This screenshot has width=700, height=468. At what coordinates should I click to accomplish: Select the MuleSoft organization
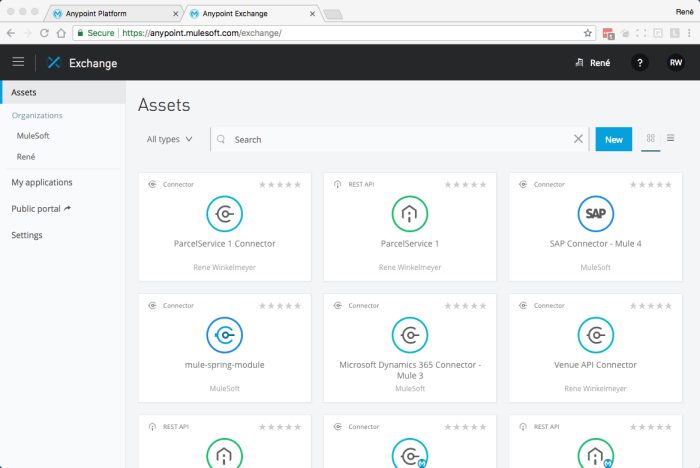pyautogui.click(x=33, y=136)
